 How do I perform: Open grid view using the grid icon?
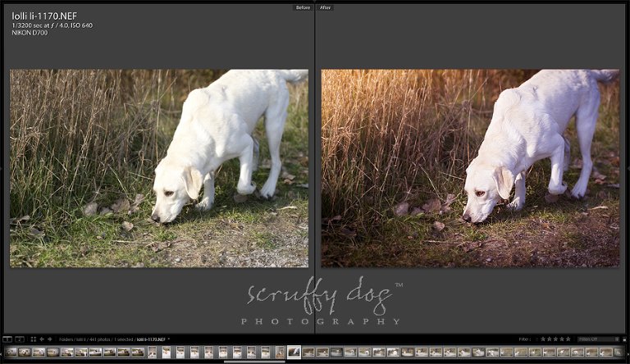pyautogui.click(x=32, y=339)
